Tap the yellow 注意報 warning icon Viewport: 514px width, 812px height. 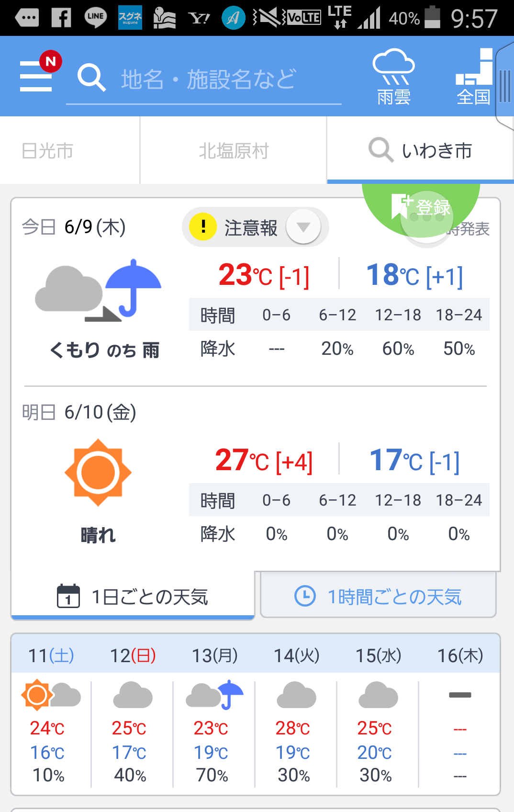[203, 227]
